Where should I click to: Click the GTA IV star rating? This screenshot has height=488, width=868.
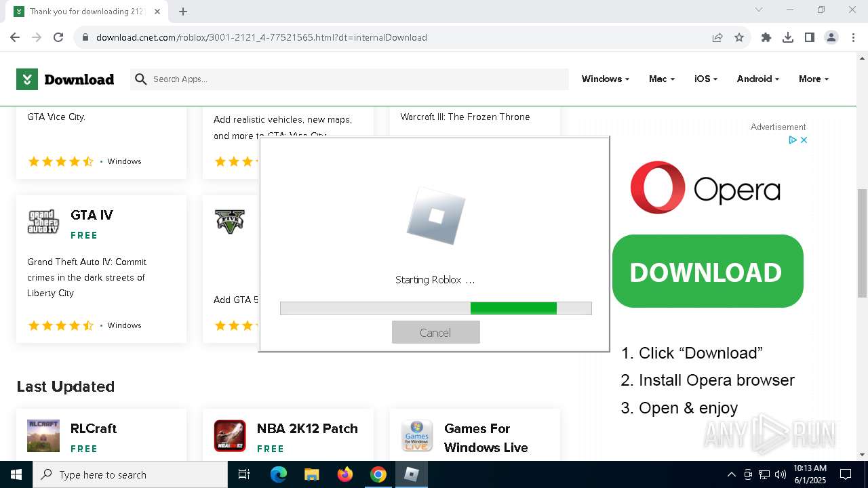pos(61,325)
